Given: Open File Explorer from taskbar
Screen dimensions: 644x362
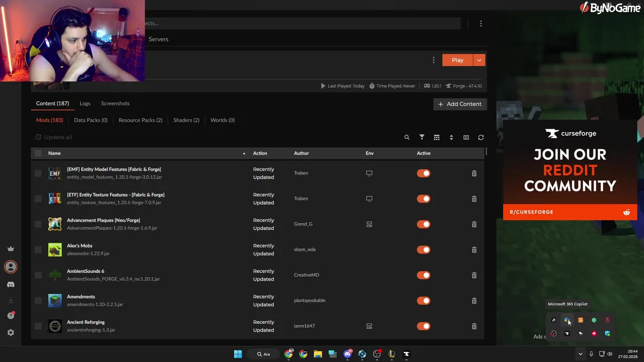Looking at the screenshot, I should (318, 354).
